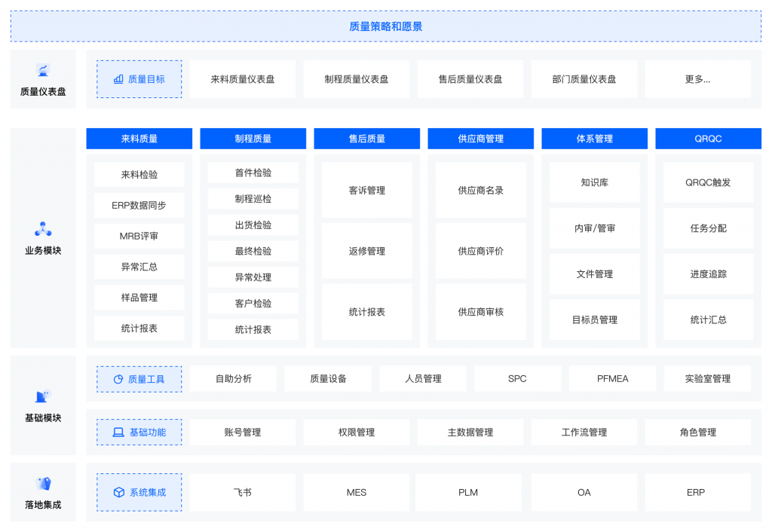The height and width of the screenshot is (532, 772).
Task: Open 来料质量仪表盘
Action: [x=243, y=79]
